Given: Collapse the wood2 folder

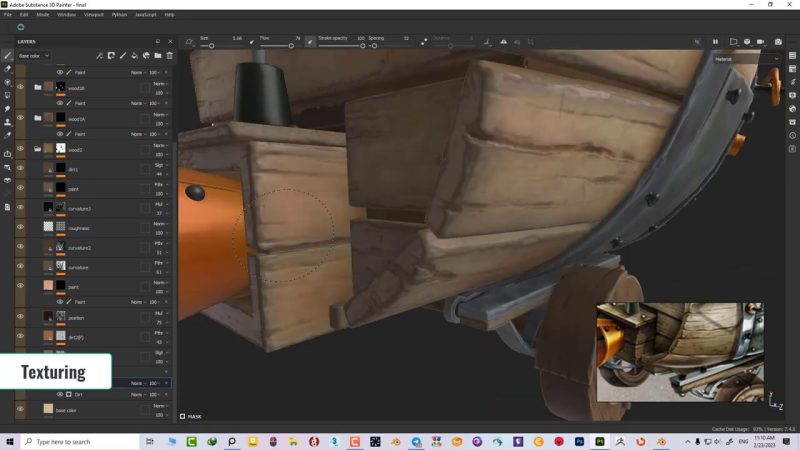Looking at the screenshot, I should (37, 149).
